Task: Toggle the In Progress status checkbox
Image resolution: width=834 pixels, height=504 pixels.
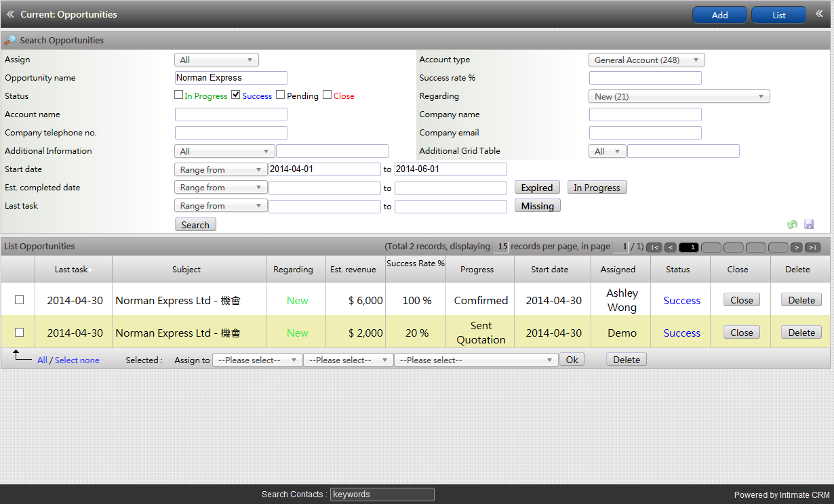Action: pyautogui.click(x=179, y=95)
